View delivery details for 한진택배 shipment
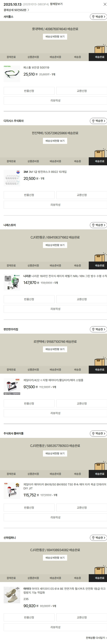The image size is (107, 644). point(55,141)
